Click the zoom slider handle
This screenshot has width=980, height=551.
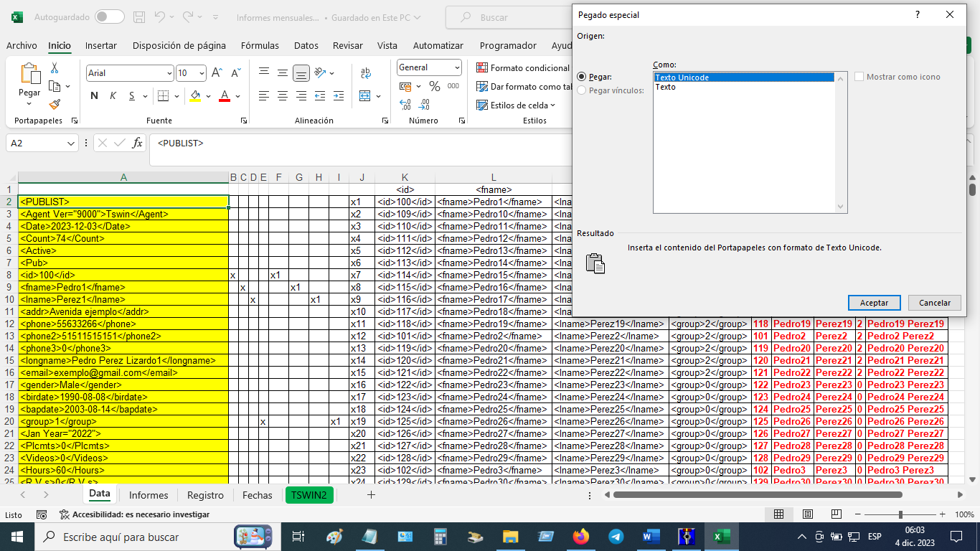(x=900, y=514)
